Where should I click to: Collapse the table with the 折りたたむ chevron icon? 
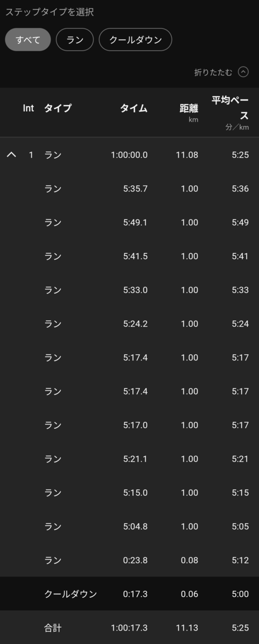pyautogui.click(x=243, y=72)
